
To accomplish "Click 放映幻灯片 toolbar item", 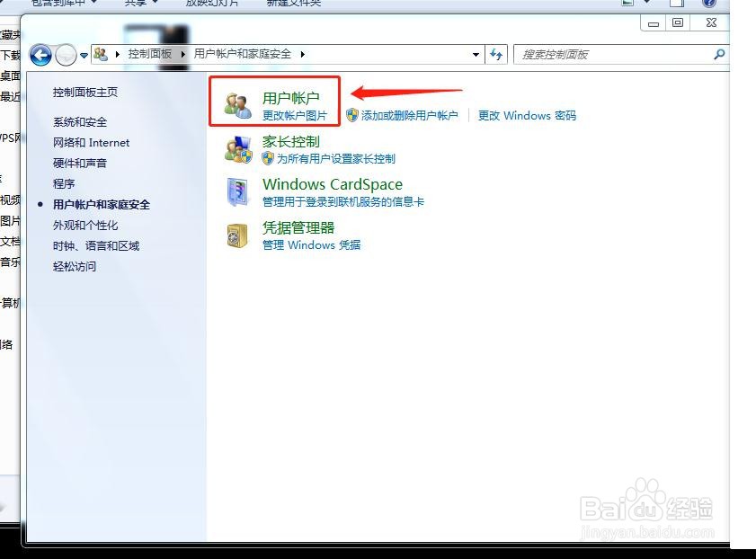I will pyautogui.click(x=211, y=3).
